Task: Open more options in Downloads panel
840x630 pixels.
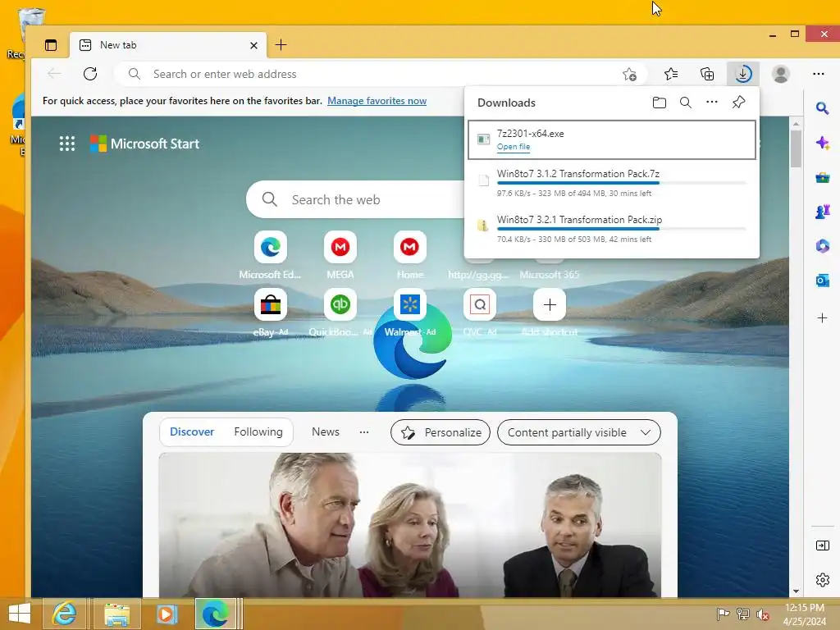Action: tap(711, 102)
